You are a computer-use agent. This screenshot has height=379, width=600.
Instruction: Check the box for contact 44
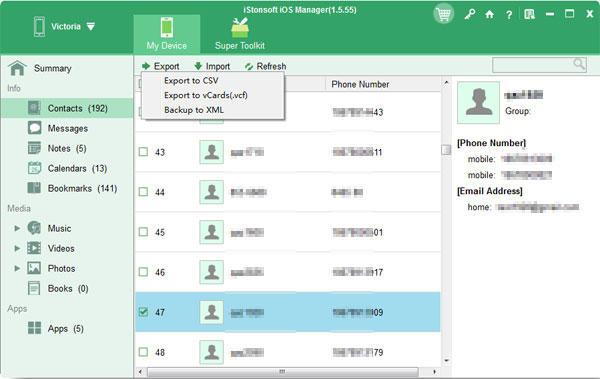(x=143, y=192)
